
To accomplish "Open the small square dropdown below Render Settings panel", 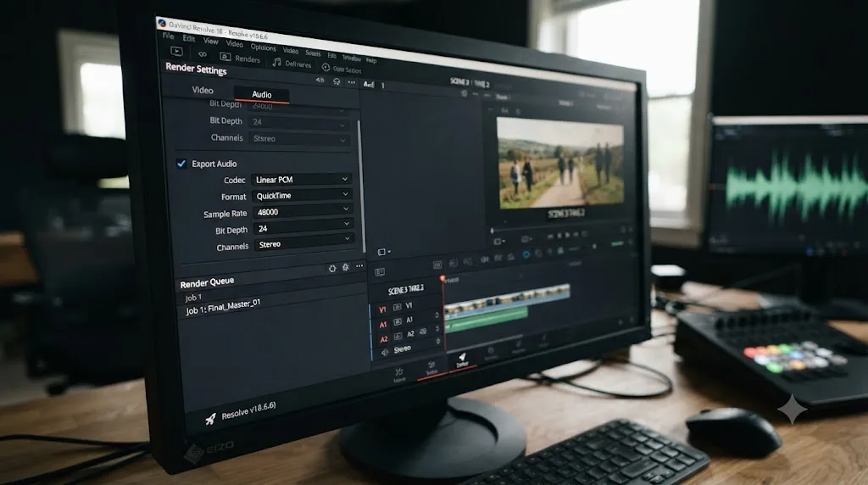I will 384,252.
